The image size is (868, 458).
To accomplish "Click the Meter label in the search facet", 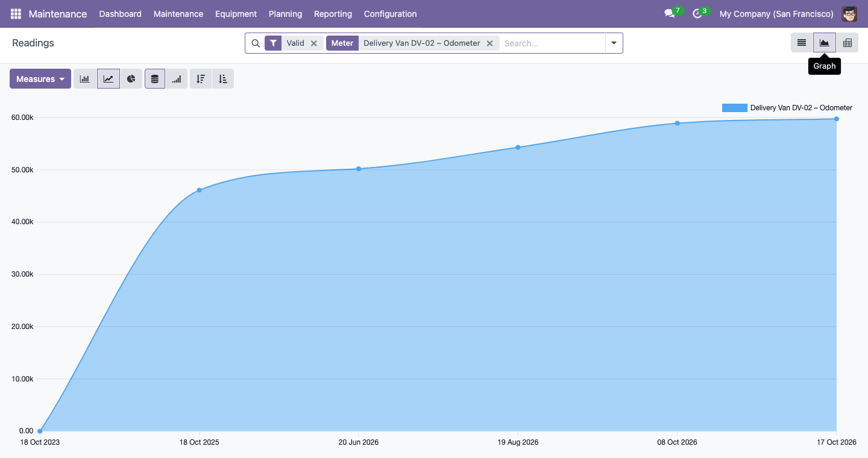I will [x=342, y=43].
